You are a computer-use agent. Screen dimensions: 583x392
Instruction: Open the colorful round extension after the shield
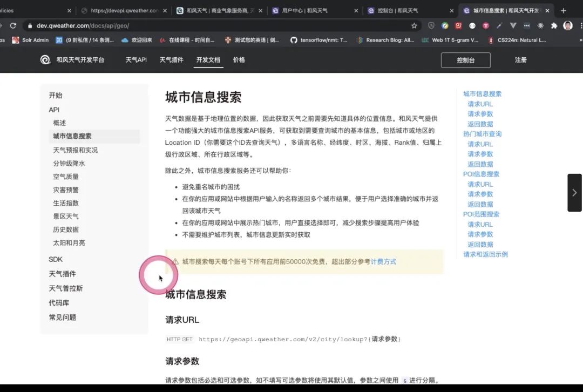(x=445, y=26)
